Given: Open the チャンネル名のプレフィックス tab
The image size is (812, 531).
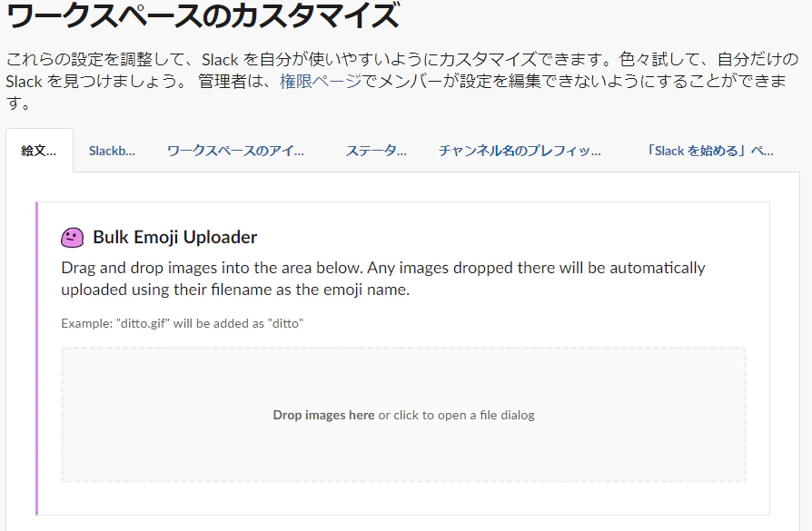Looking at the screenshot, I should 520,151.
